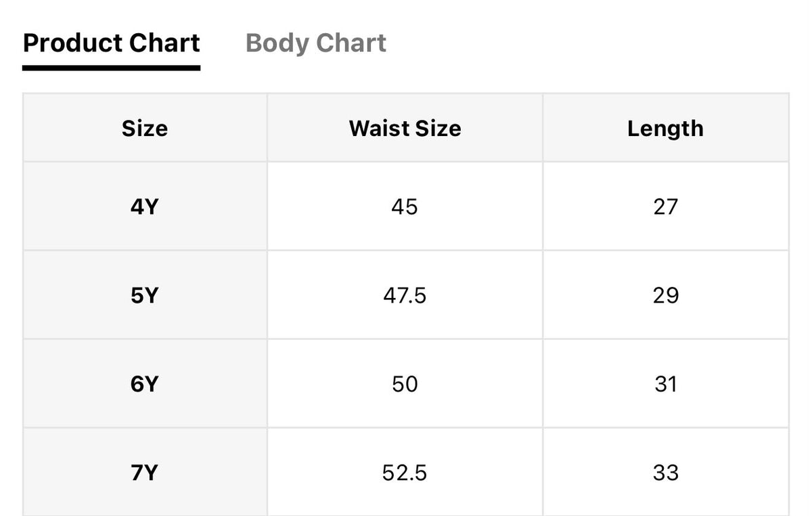
Task: Select the 4Y size row label
Action: tap(144, 207)
